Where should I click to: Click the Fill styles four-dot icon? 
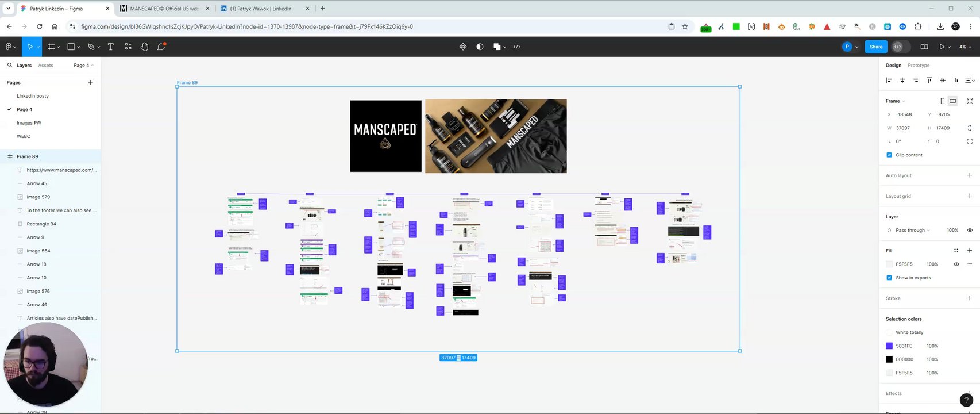[x=956, y=251]
